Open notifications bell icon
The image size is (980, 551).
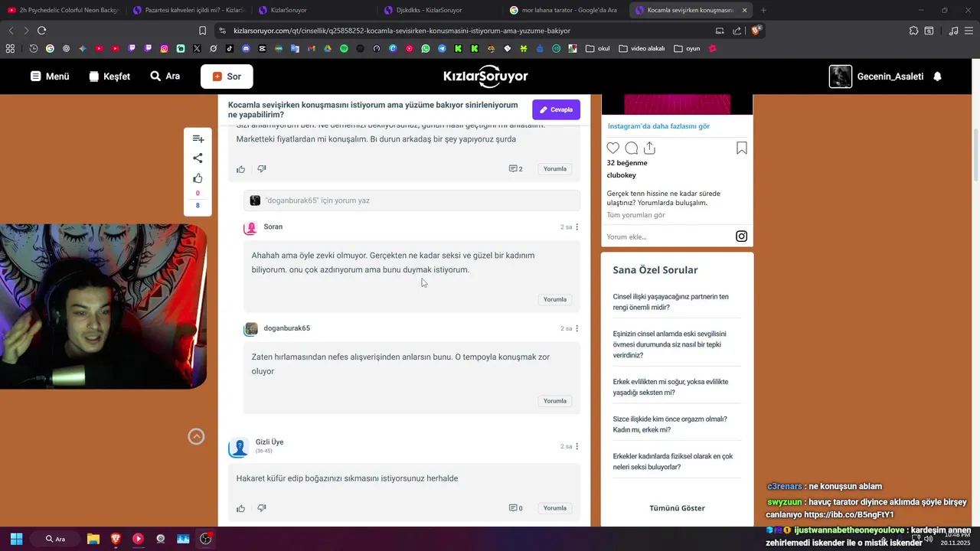(x=937, y=77)
